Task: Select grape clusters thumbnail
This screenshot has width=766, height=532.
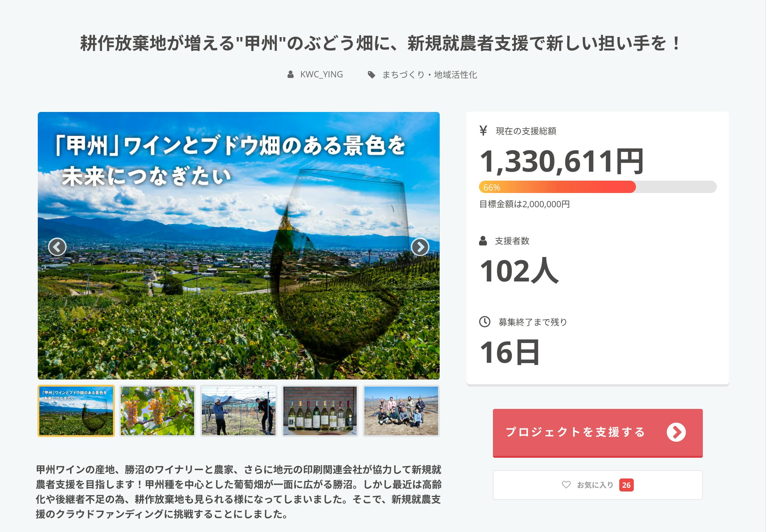Action: pos(157,411)
